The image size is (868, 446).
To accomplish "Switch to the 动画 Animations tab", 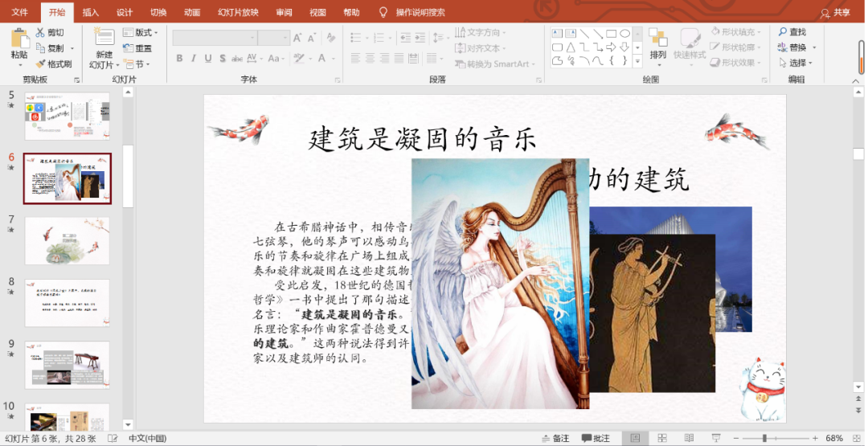I will pyautogui.click(x=192, y=12).
